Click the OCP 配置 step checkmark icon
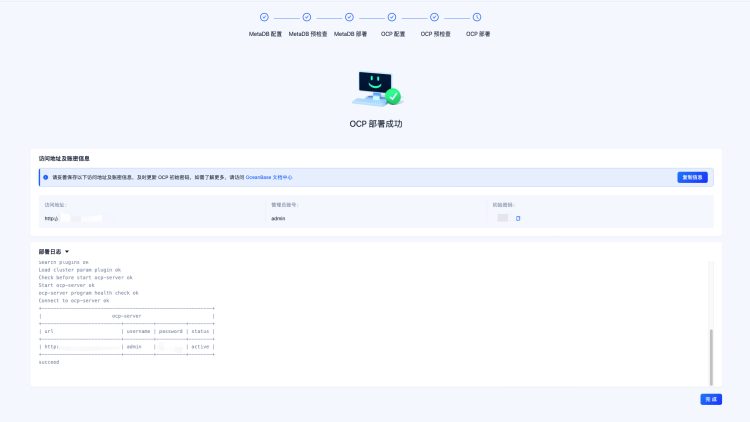The image size is (750, 422). 392,17
